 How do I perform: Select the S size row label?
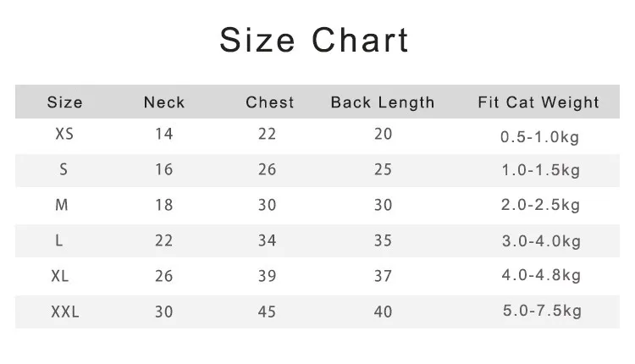pyautogui.click(x=63, y=169)
